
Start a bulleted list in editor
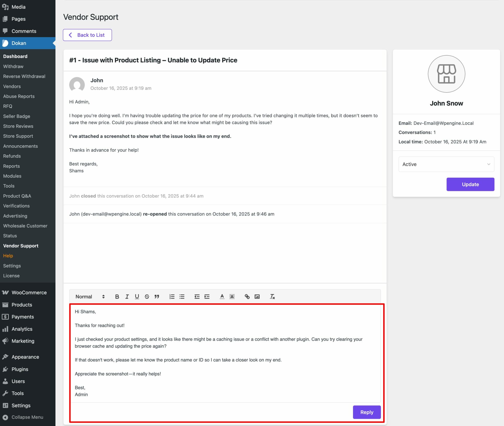pos(182,296)
